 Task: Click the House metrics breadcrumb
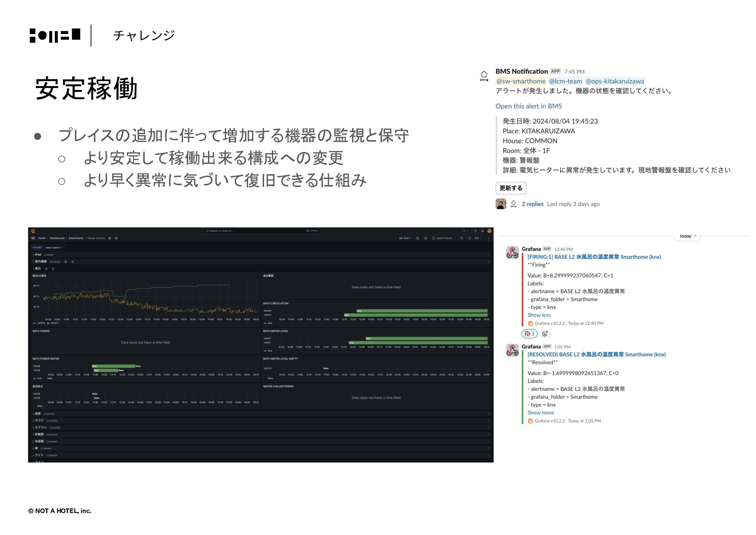(96, 238)
